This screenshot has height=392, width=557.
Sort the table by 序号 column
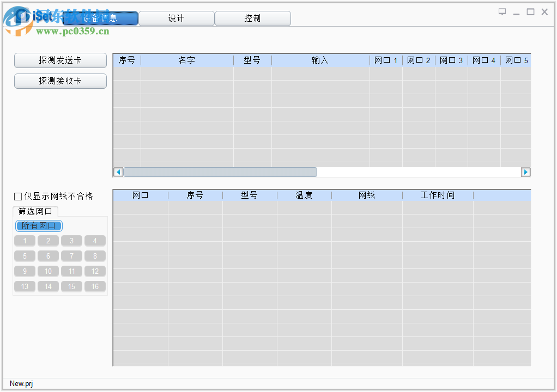pos(127,60)
